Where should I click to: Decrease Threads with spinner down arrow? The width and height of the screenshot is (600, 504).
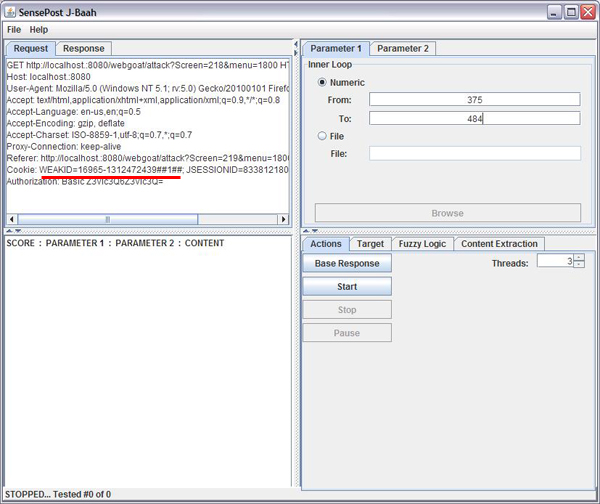578,265
